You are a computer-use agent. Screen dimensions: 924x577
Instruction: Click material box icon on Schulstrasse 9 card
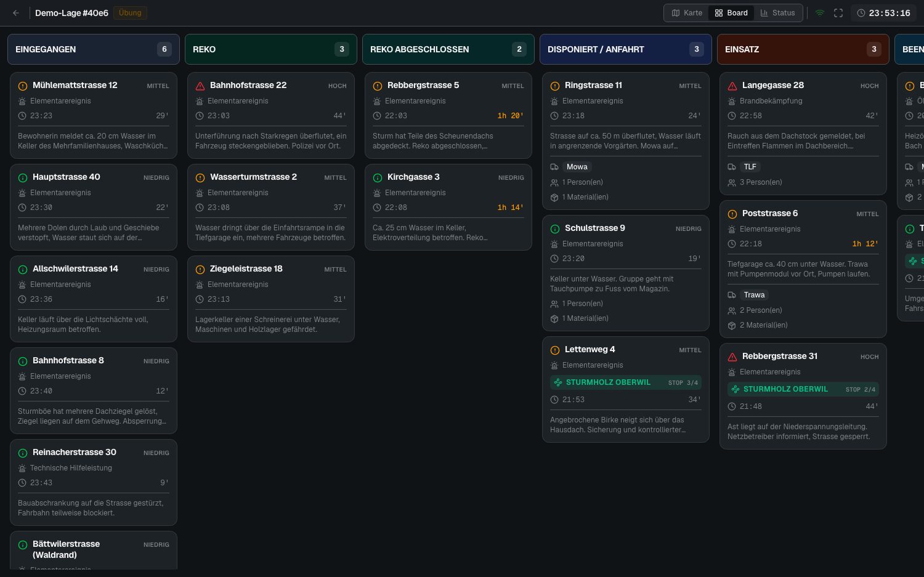554,319
